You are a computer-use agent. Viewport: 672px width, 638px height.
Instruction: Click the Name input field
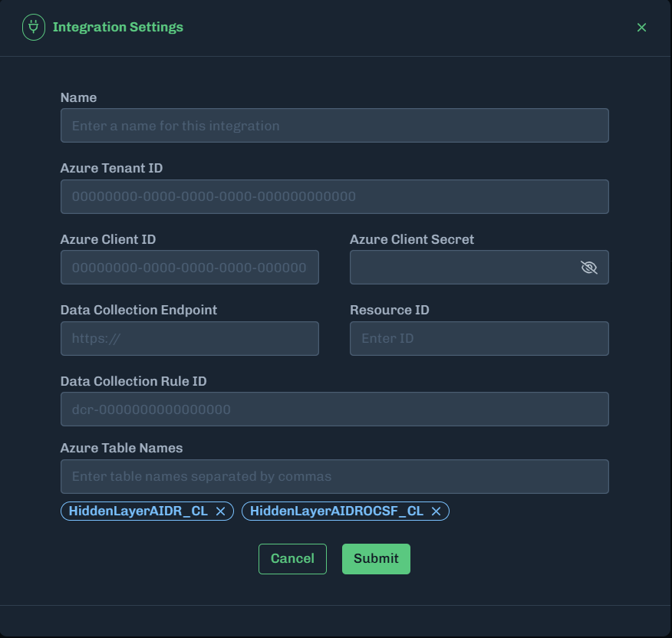coord(334,126)
